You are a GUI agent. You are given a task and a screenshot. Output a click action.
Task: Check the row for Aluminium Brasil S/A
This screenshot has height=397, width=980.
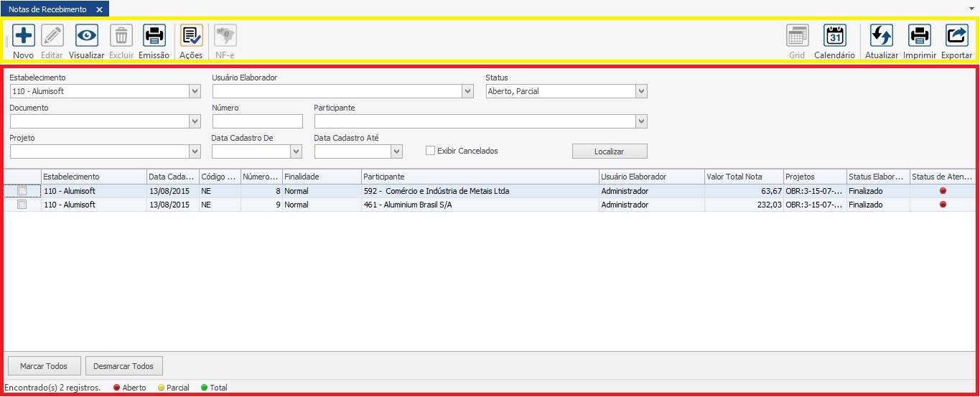click(22, 205)
